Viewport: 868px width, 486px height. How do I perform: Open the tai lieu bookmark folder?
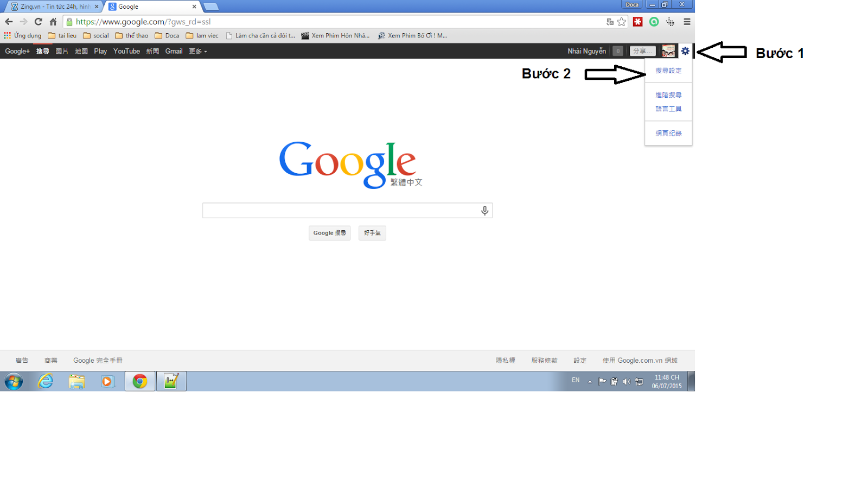62,35
